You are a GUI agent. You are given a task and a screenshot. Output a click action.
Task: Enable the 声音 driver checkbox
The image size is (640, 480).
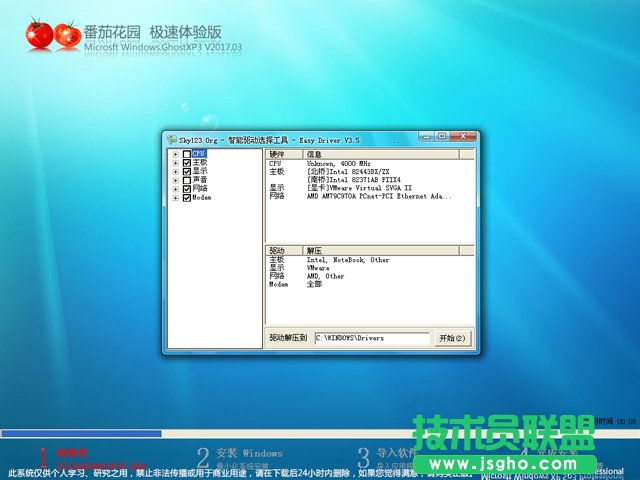(187, 180)
